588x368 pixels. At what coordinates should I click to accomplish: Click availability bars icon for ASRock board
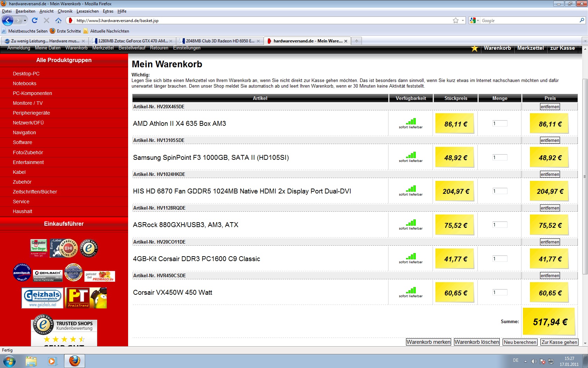pos(411,223)
